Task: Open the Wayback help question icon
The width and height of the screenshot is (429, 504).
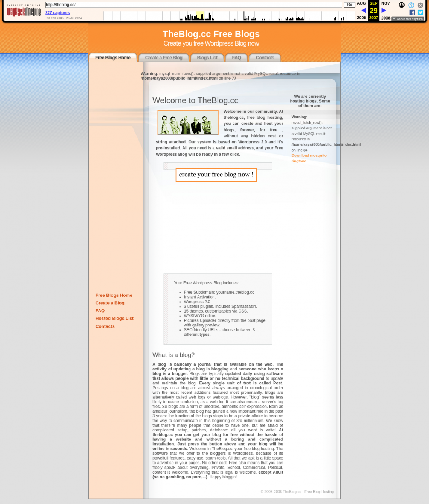Action: pos(411,5)
